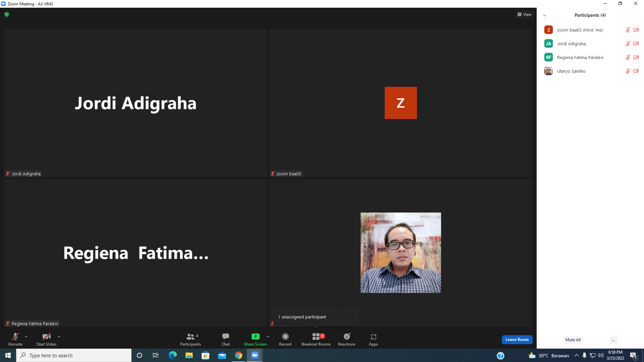Select zoom baa03 (Host, me) in participants list
This screenshot has height=362, width=644.
click(590, 30)
